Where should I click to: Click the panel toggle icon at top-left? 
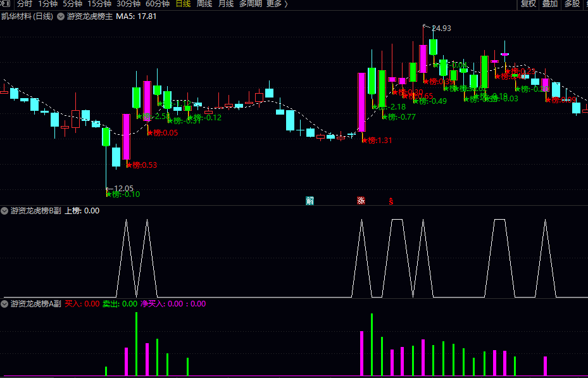click(6, 4)
